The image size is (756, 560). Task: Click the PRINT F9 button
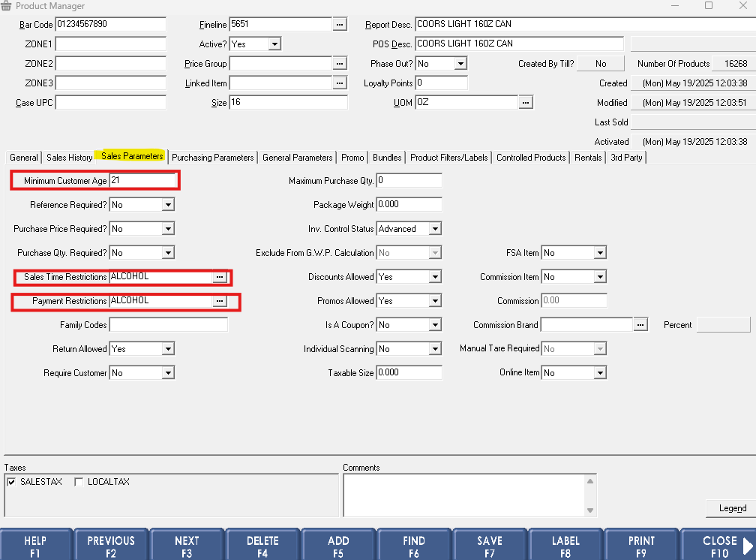641,546
